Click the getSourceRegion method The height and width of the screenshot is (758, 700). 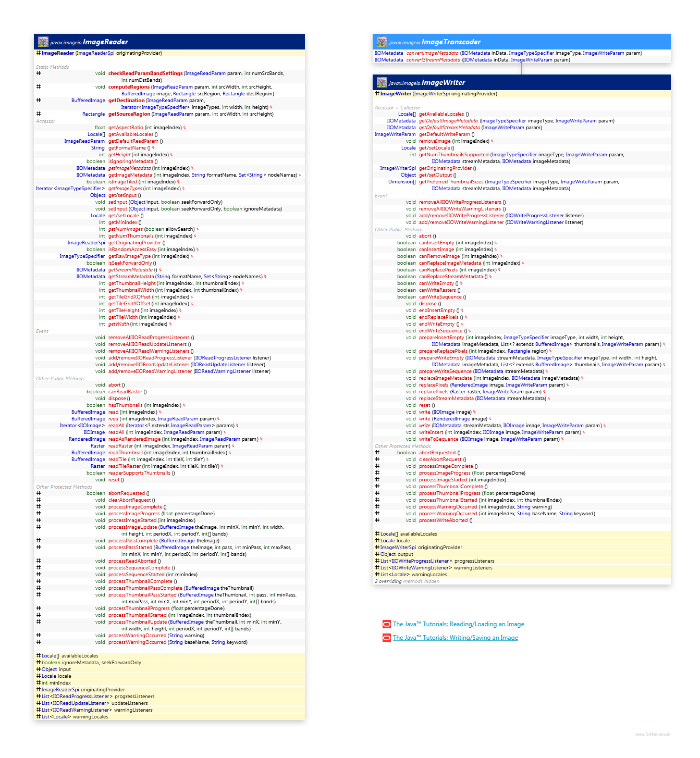click(x=129, y=114)
